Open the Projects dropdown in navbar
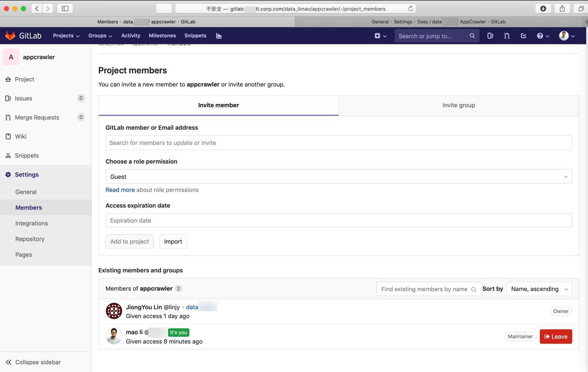 click(x=66, y=36)
